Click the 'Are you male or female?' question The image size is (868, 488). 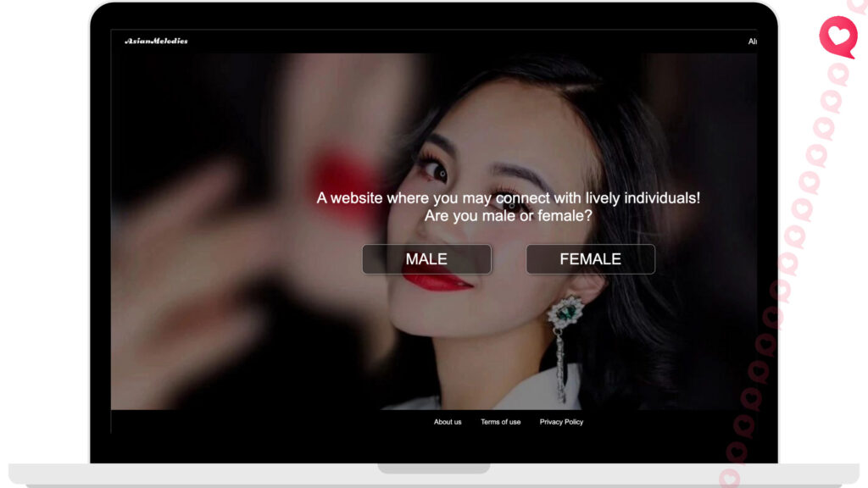pos(509,216)
